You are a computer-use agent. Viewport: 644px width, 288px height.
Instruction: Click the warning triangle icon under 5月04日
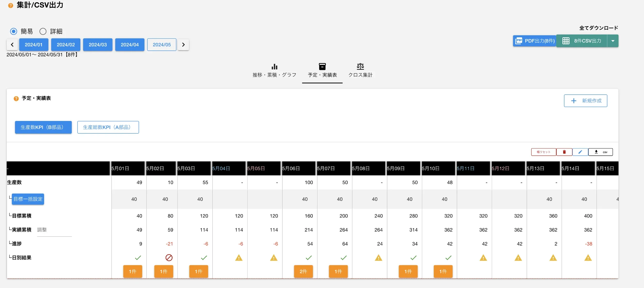click(x=239, y=258)
